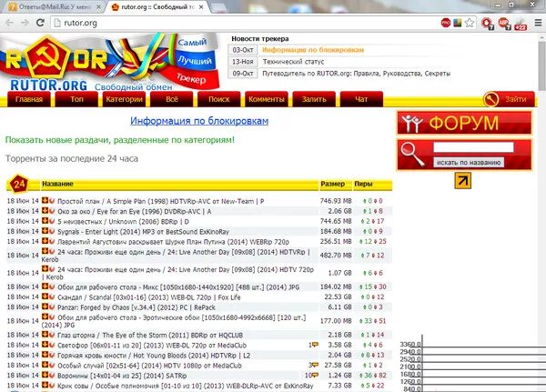
Task: Click the orange arrow icon below search
Action: pyautogui.click(x=463, y=181)
